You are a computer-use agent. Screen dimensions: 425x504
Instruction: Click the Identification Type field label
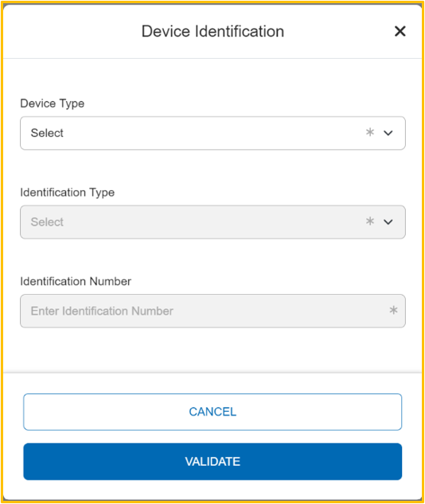(67, 193)
